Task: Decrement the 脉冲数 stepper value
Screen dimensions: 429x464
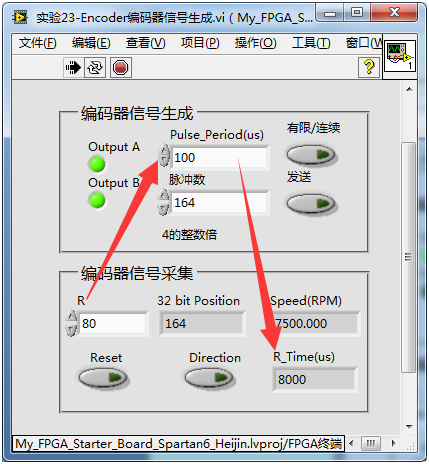Action: 163,209
